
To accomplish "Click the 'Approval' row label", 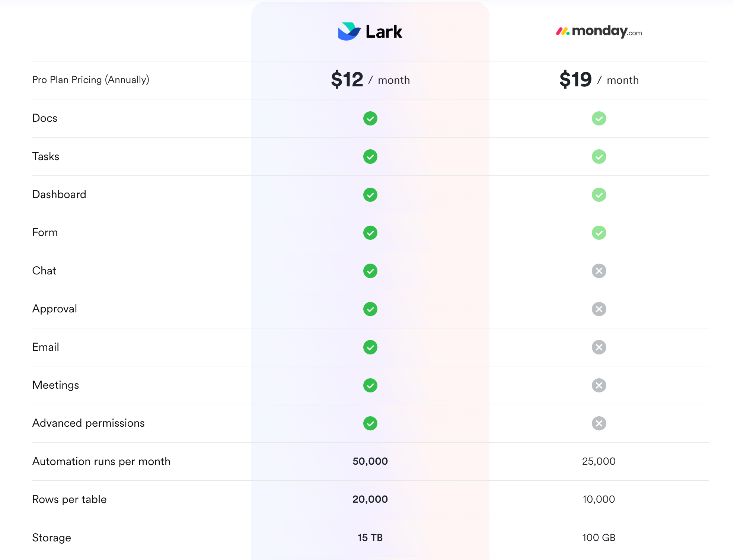I will pos(55,309).
